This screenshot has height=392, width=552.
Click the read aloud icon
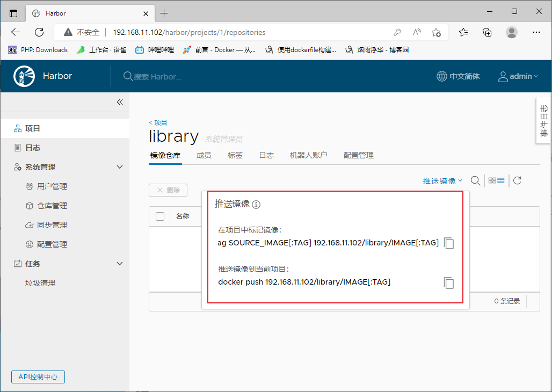[x=417, y=32]
